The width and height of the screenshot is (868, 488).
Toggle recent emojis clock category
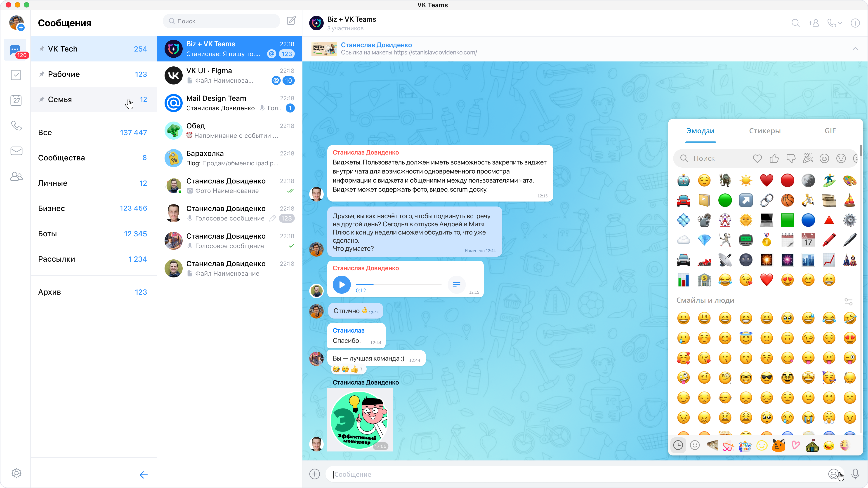tap(678, 445)
